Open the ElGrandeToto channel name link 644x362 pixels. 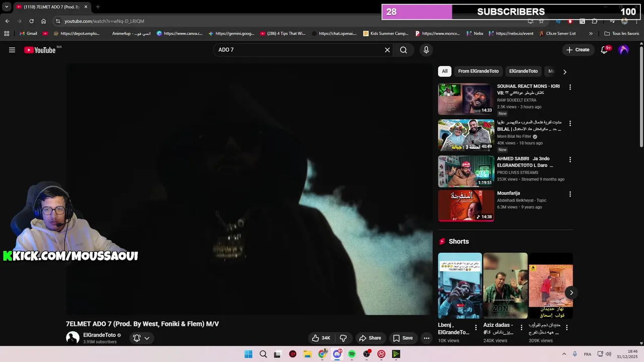99,335
